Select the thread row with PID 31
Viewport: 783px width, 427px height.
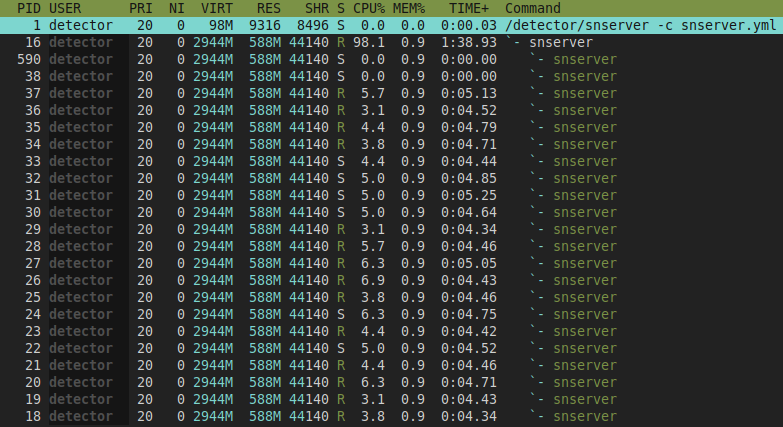(x=392, y=195)
